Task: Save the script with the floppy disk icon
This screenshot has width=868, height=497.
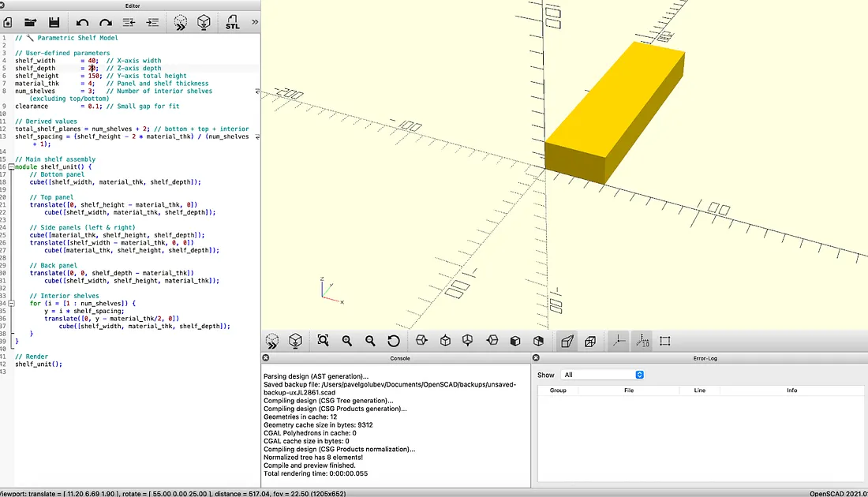Action: (54, 22)
